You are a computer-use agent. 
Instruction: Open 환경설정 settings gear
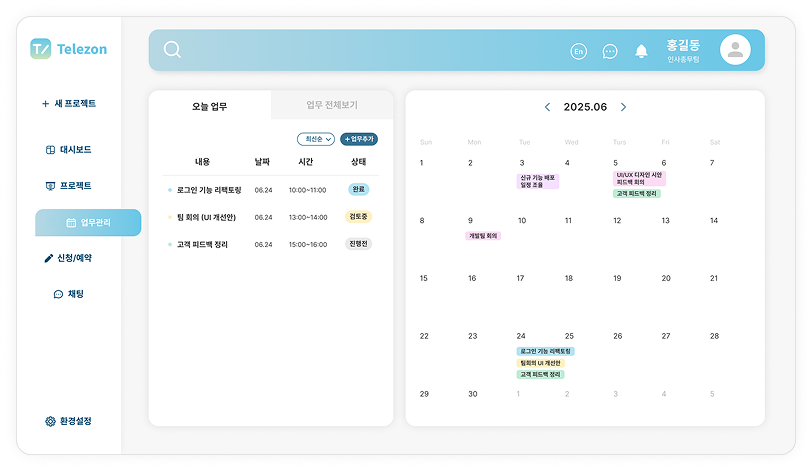(x=68, y=421)
